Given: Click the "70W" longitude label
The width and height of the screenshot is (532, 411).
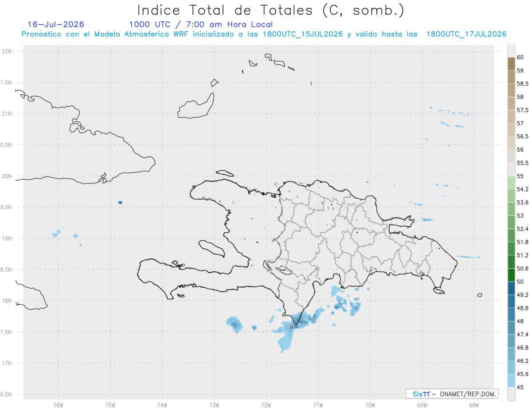Looking at the screenshot, I should 370,405.
